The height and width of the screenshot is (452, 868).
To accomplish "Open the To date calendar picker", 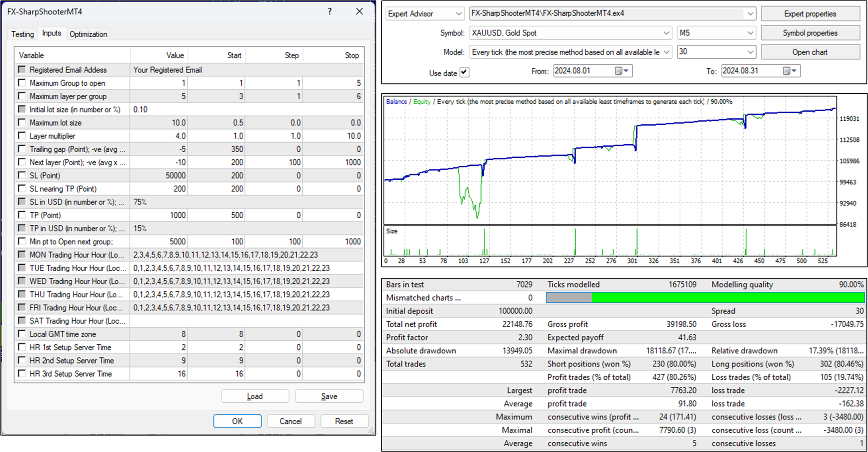I will click(x=789, y=71).
